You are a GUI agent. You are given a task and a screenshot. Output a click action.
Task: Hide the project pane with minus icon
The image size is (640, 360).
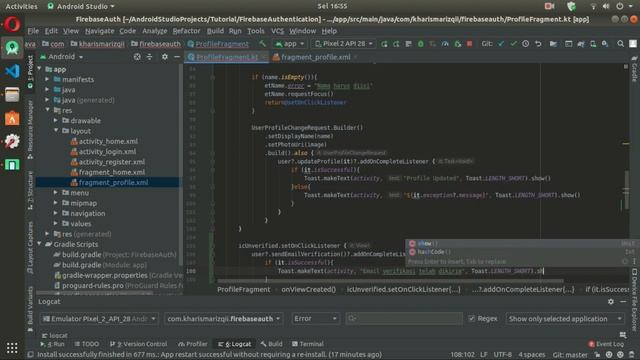click(x=177, y=57)
